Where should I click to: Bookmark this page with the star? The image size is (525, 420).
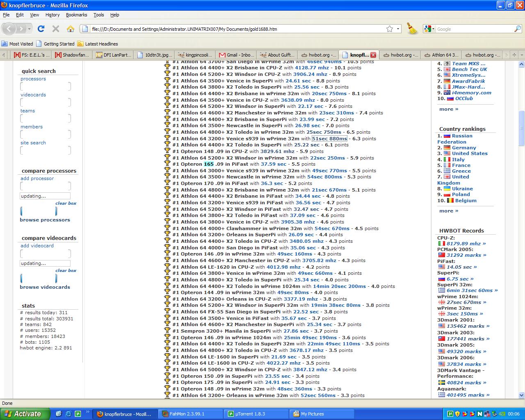[390, 29]
